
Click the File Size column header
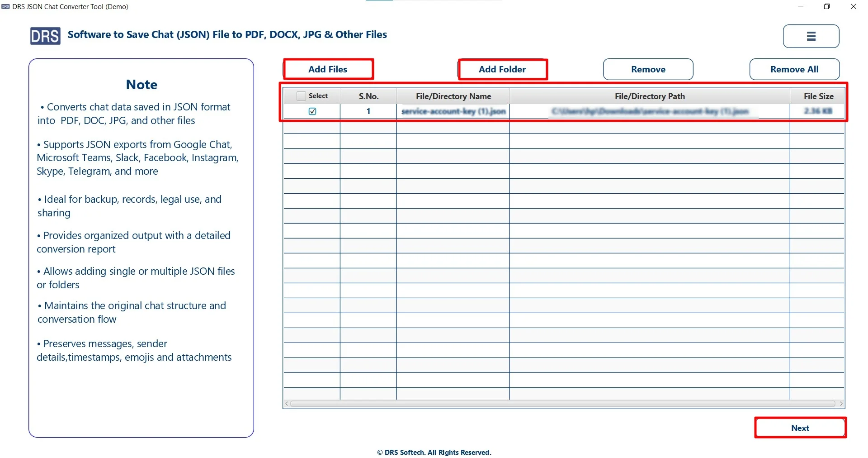818,96
